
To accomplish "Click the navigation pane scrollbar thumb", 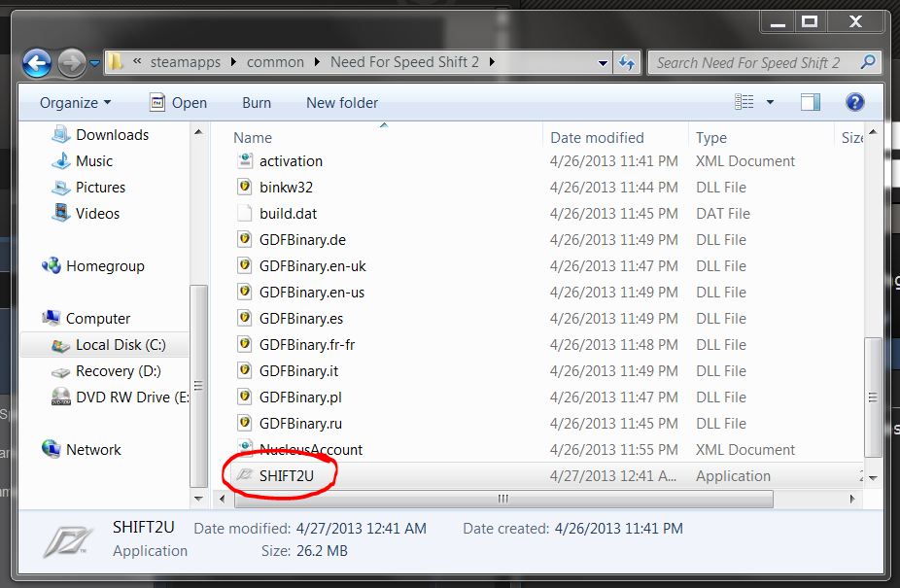I will tap(198, 385).
